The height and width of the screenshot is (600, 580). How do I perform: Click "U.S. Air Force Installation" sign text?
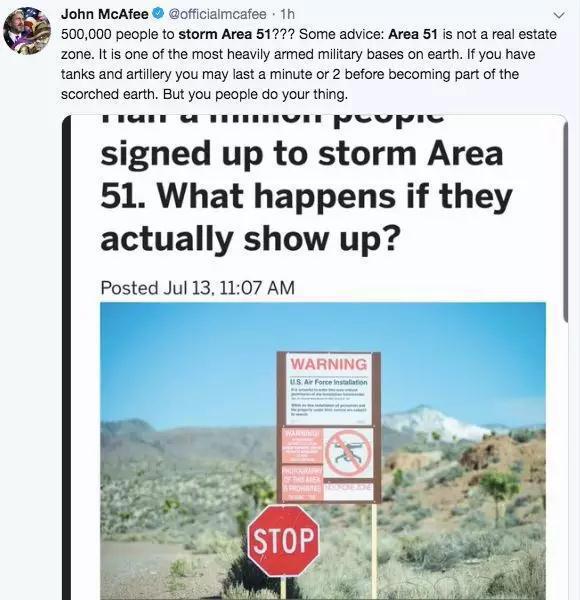329,382
